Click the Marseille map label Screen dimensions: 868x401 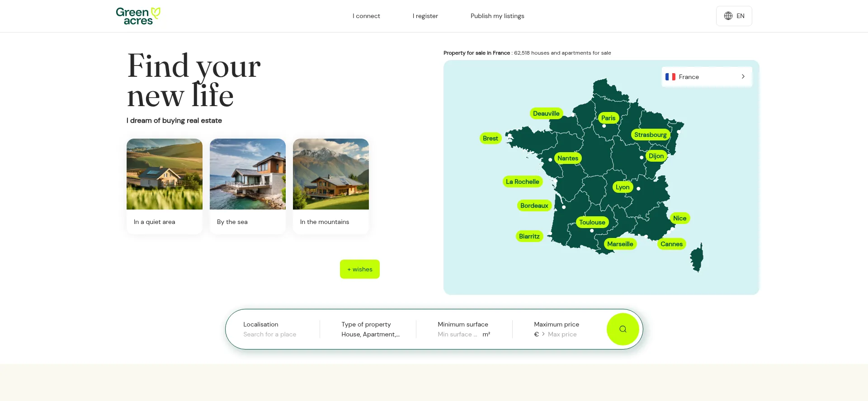pyautogui.click(x=620, y=244)
